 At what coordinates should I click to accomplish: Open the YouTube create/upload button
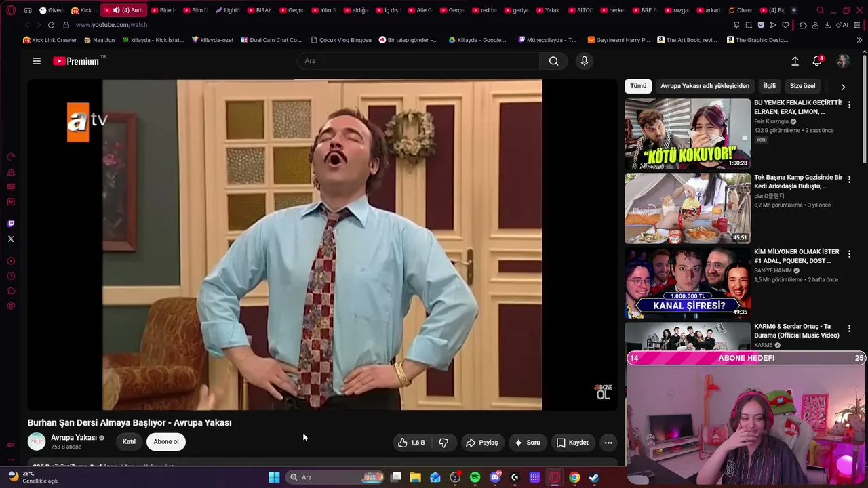pos(795,61)
